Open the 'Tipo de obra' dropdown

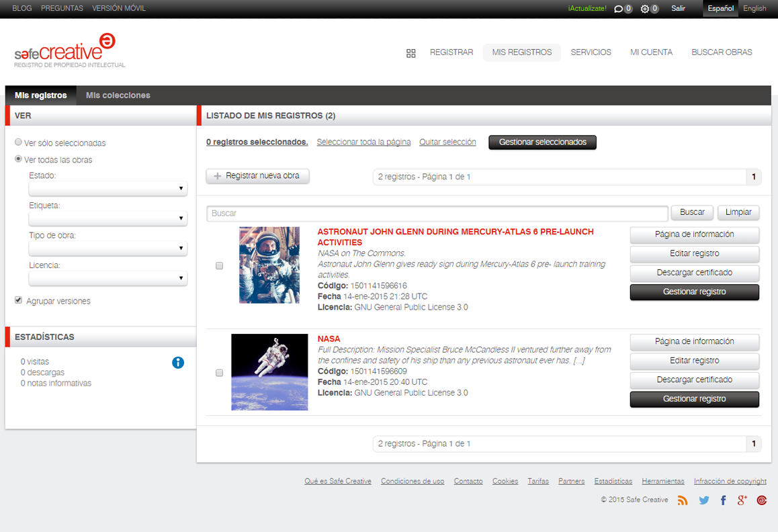pyautogui.click(x=107, y=249)
